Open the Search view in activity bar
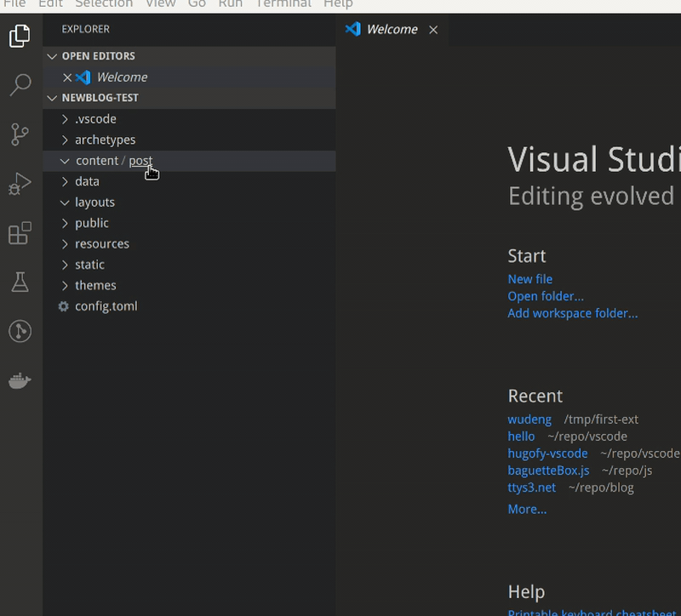 point(20,84)
